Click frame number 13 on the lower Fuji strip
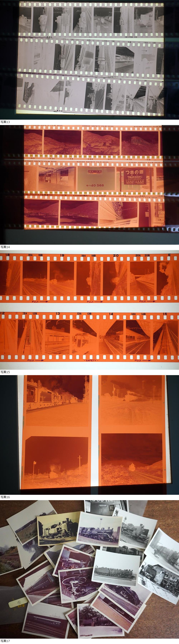 point(58,313)
